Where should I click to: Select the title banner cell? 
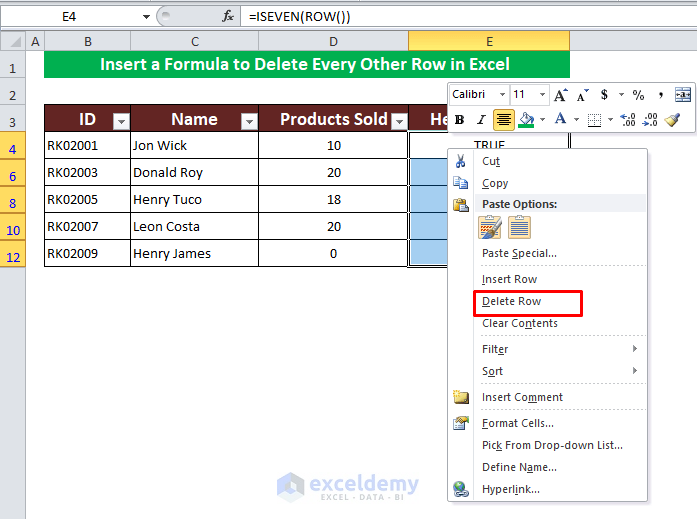point(307,64)
